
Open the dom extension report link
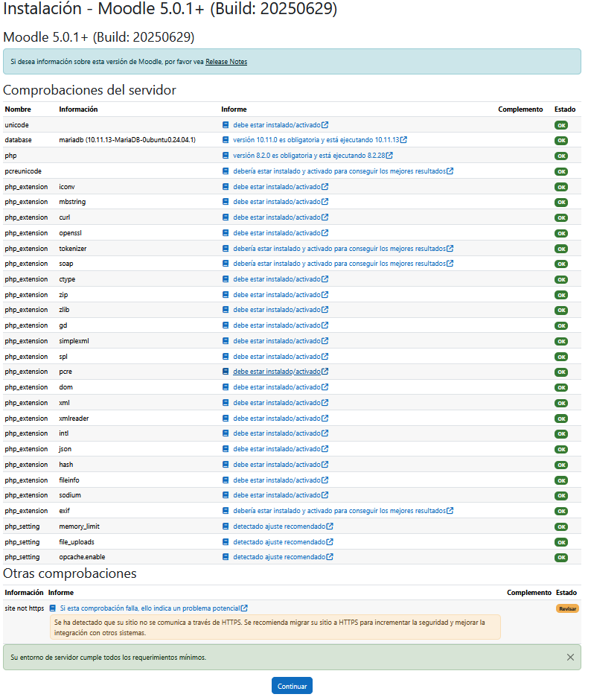pos(277,387)
